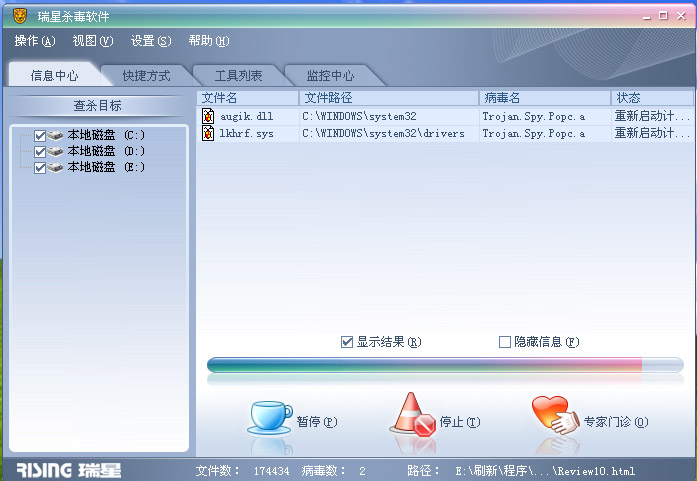This screenshot has width=697, height=481.
Task: Maximize the 瑞星杀毒软件 window
Action: [x=663, y=16]
